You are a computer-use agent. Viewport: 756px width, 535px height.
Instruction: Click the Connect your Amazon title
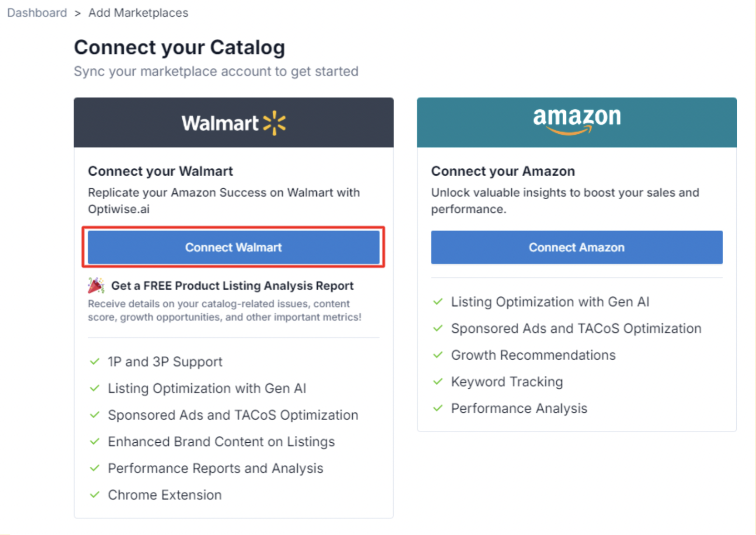[x=503, y=171]
